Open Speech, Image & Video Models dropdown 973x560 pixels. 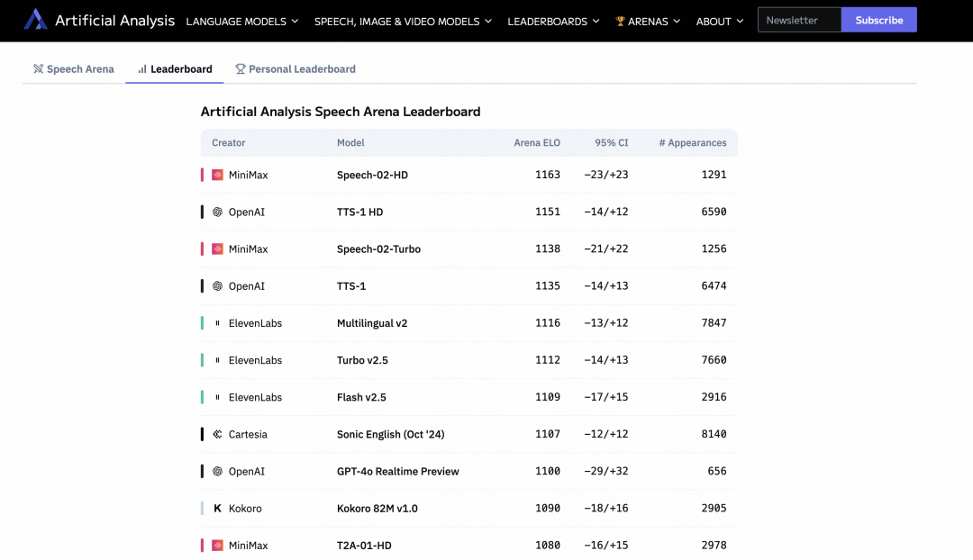click(403, 21)
